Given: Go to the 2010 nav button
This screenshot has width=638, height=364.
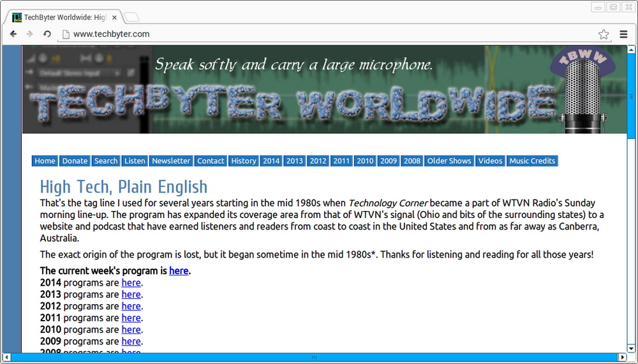Looking at the screenshot, I should [365, 161].
